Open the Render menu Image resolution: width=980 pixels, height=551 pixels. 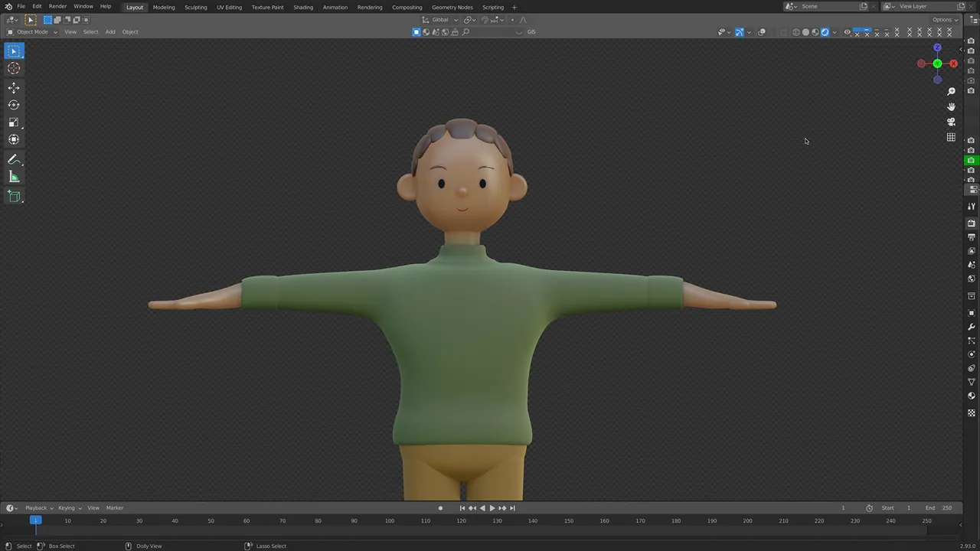click(x=57, y=6)
